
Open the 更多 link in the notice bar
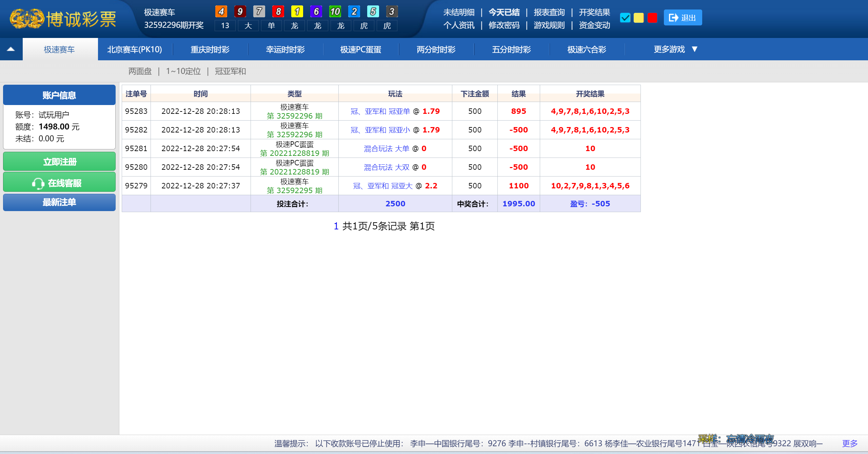(850, 443)
